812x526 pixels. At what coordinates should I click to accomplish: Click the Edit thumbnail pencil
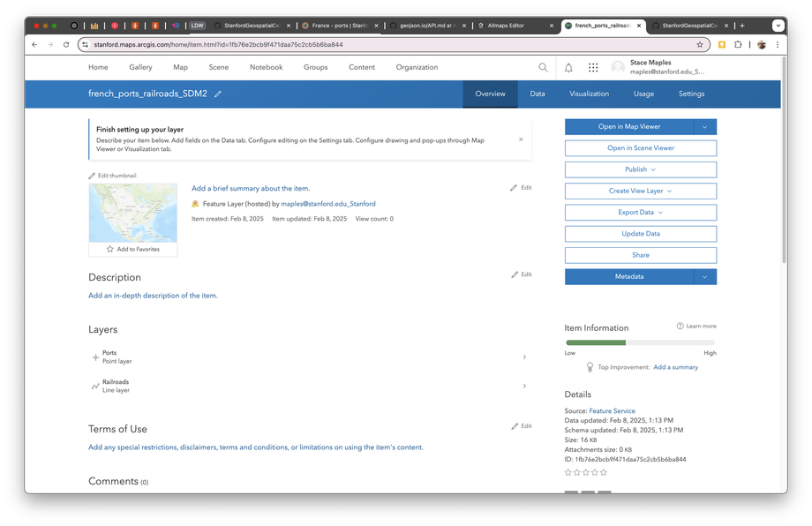click(x=92, y=176)
